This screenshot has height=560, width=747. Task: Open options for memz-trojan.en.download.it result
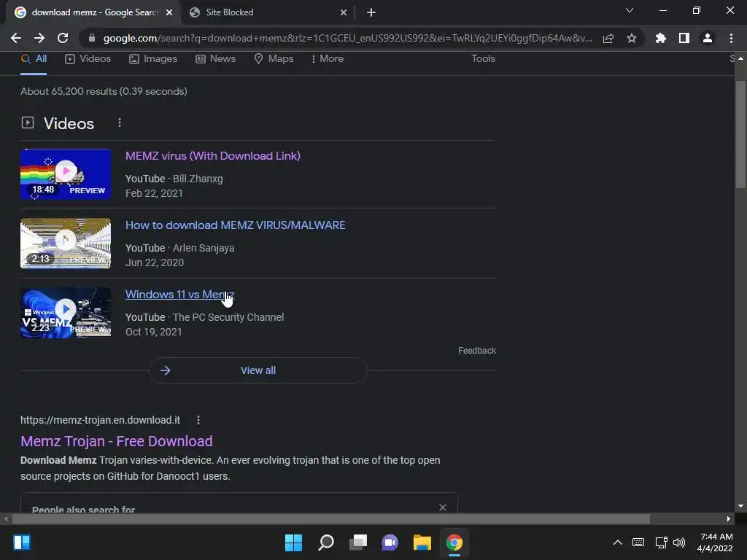pos(198,420)
